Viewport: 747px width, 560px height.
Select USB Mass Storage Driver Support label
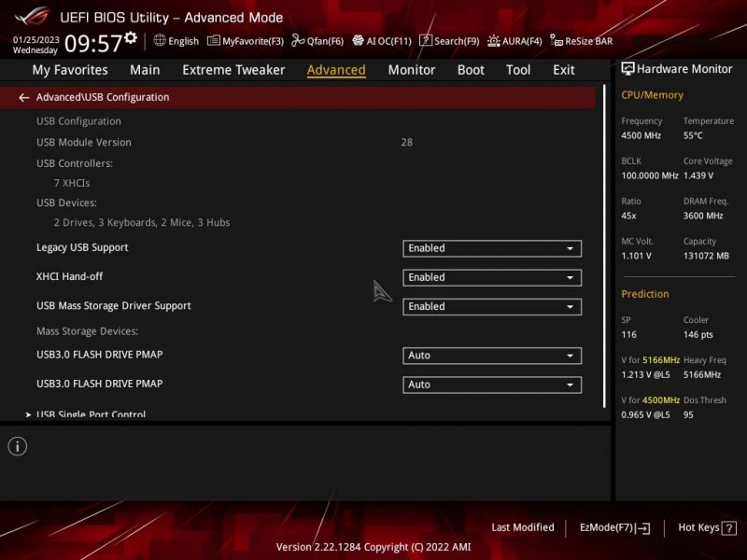(114, 306)
